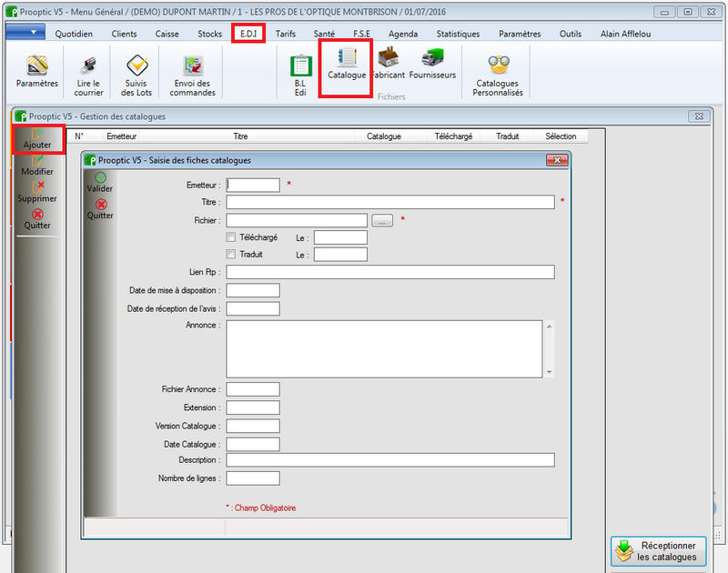
Task: Open the Stocks menu tab
Action: coord(210,34)
